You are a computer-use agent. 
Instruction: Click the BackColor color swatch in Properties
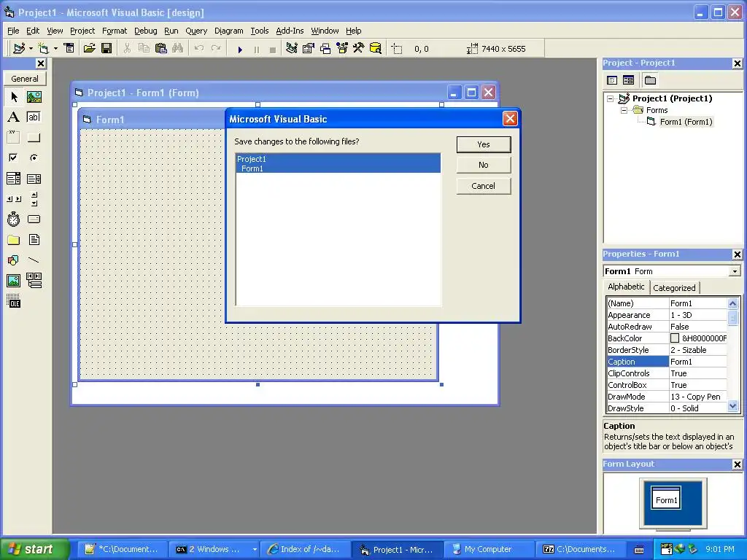[675, 338]
